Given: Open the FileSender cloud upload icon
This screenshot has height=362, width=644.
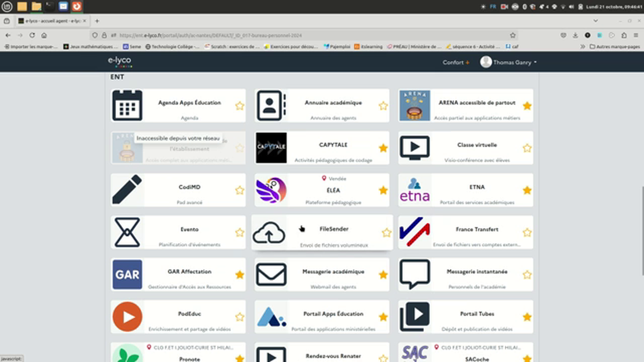Looking at the screenshot, I should tap(269, 233).
